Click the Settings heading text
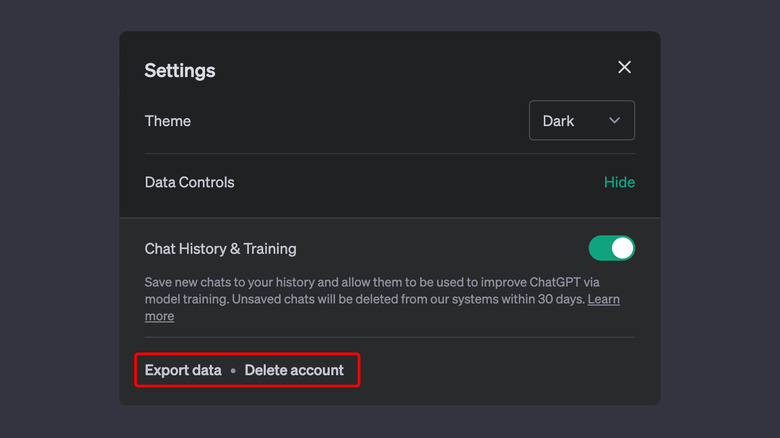This screenshot has height=438, width=780. point(180,71)
